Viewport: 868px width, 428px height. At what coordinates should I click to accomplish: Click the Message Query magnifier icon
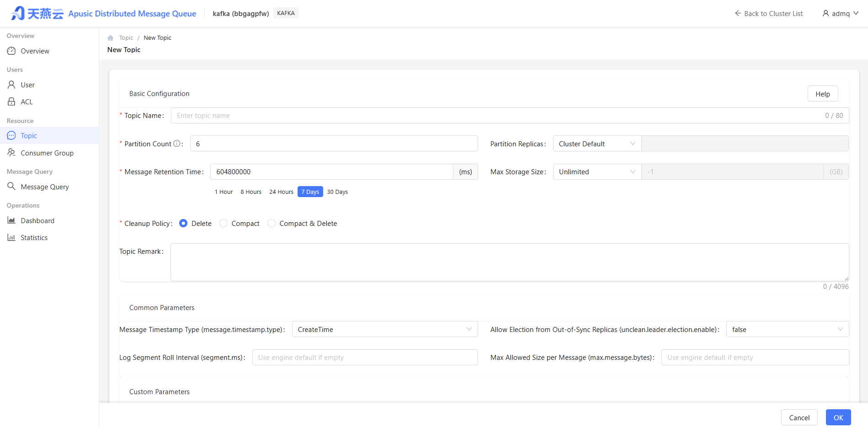coord(11,187)
